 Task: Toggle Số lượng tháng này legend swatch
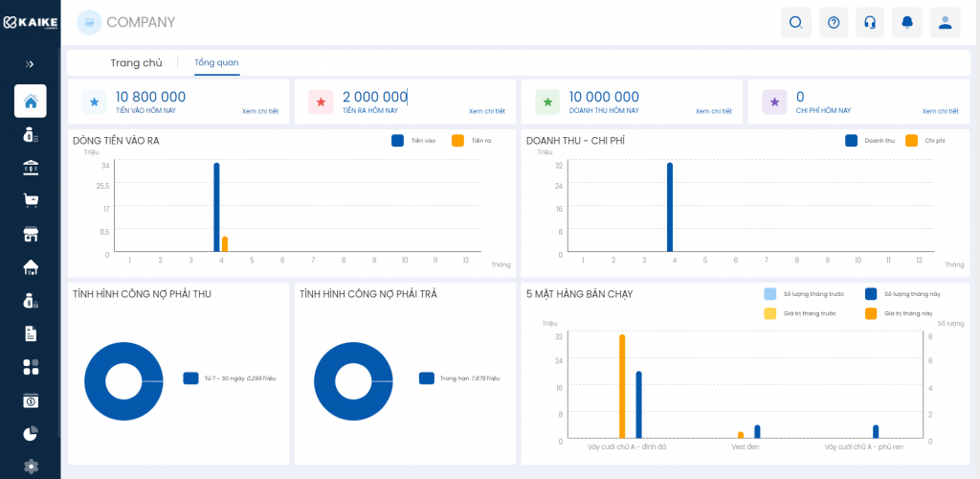[x=871, y=294]
